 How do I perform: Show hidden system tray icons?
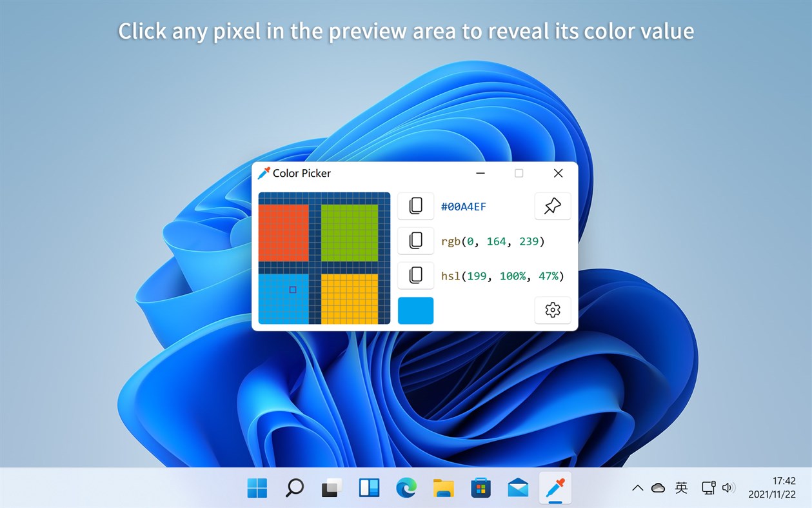(x=638, y=488)
